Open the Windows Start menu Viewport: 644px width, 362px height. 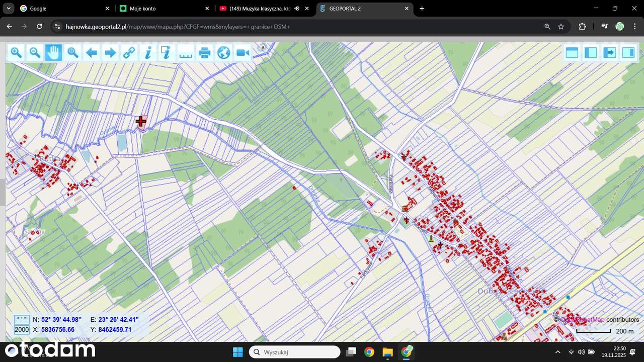tap(238, 352)
